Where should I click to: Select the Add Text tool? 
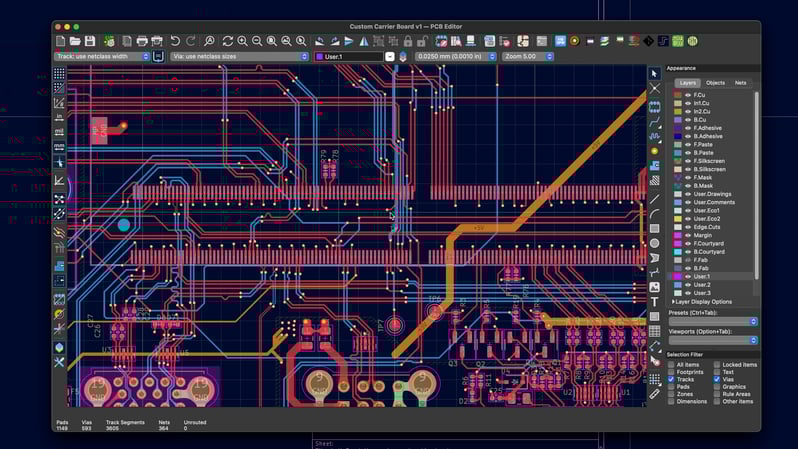654,302
